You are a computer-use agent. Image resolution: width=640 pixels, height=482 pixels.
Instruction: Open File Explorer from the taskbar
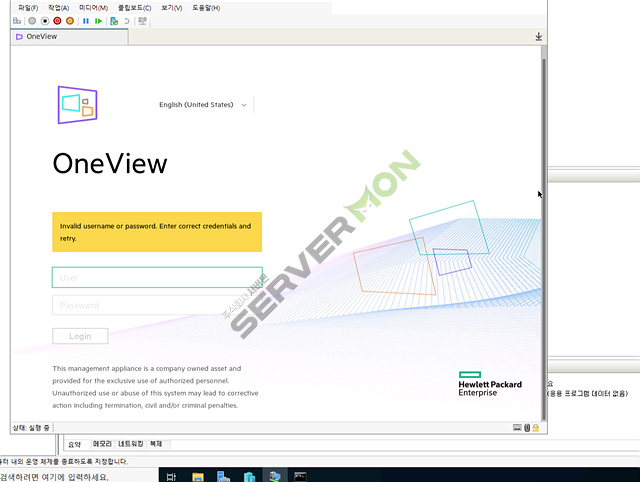198,476
